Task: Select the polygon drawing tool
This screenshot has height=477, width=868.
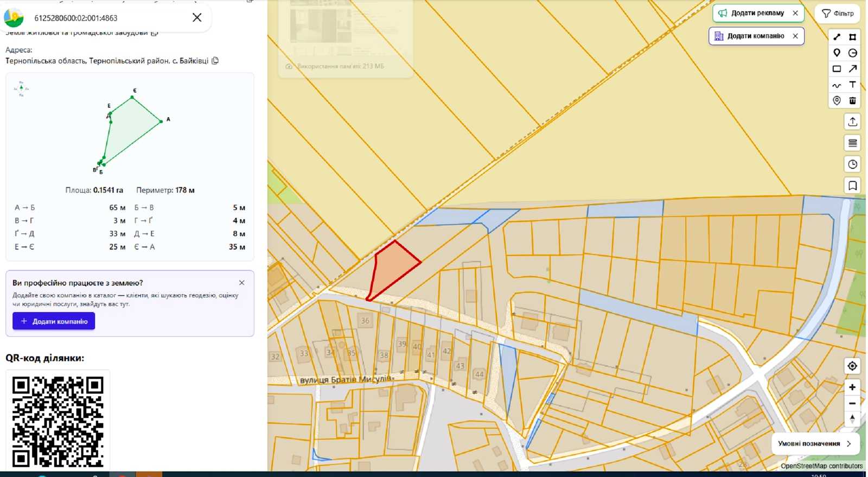Action: [x=853, y=37]
